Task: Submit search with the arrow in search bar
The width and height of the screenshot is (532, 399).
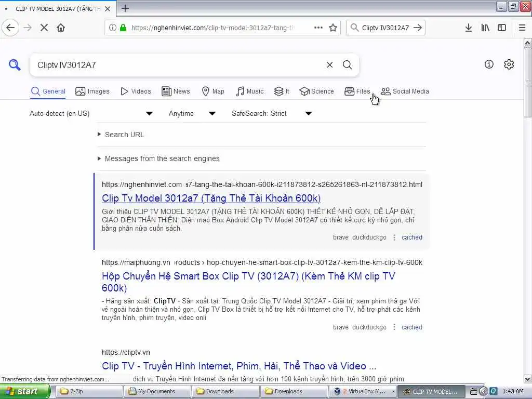Action: 418,28
